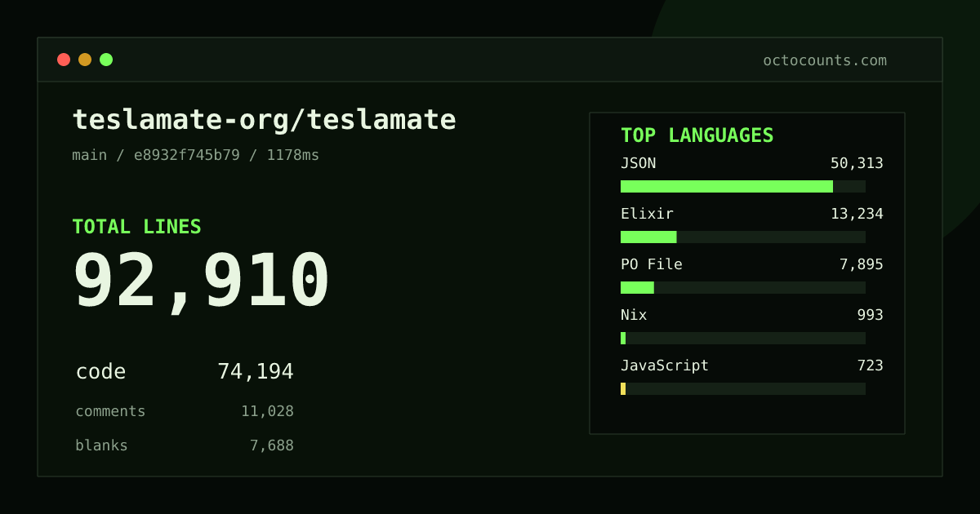Click the blanks label
Screen dimensions: 980x514
101,445
